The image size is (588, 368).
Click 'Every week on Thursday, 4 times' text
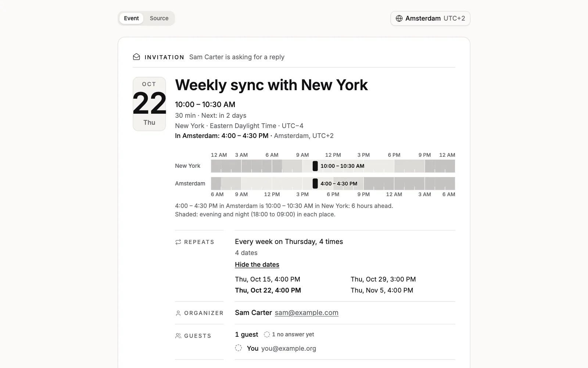[289, 242]
